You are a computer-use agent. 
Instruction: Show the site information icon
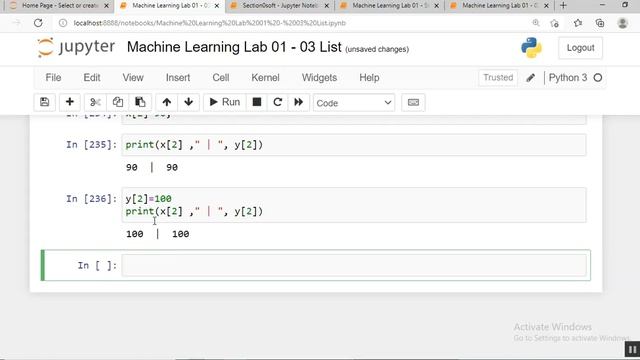(x=63, y=23)
